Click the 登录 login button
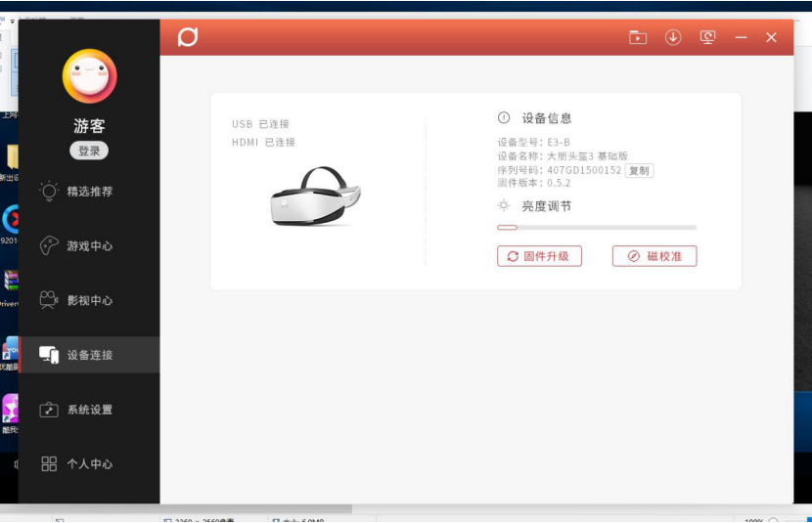This screenshot has width=812, height=523. (89, 151)
